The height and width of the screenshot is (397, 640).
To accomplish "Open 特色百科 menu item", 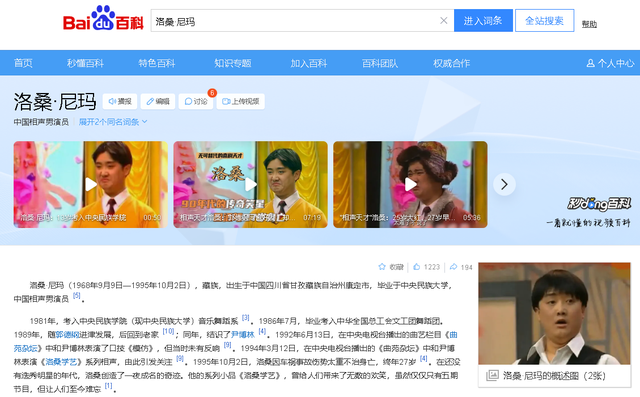I will (x=157, y=63).
